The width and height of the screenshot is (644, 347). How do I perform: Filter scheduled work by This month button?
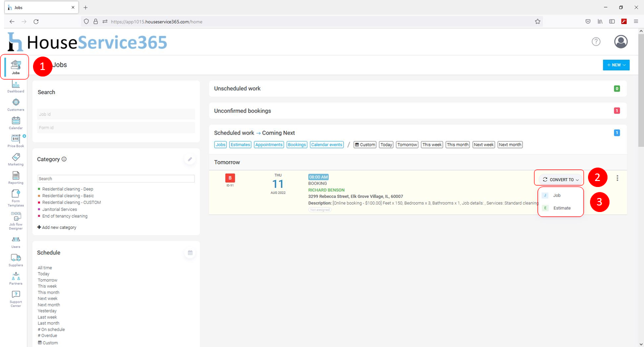tap(458, 144)
